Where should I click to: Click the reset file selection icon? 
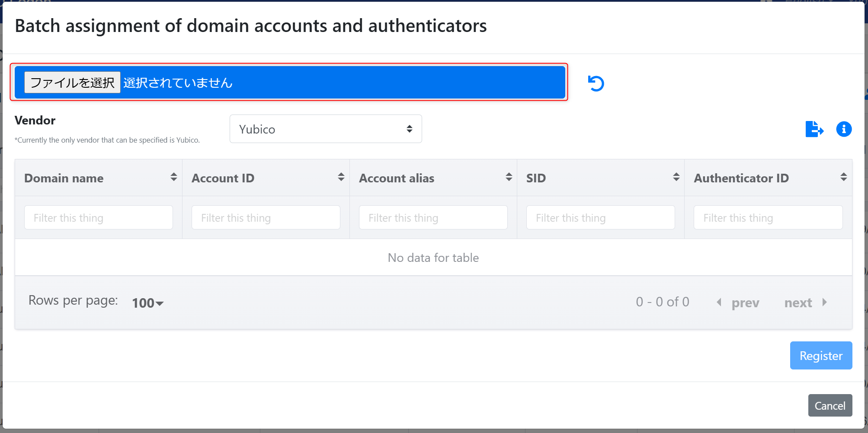pos(596,83)
